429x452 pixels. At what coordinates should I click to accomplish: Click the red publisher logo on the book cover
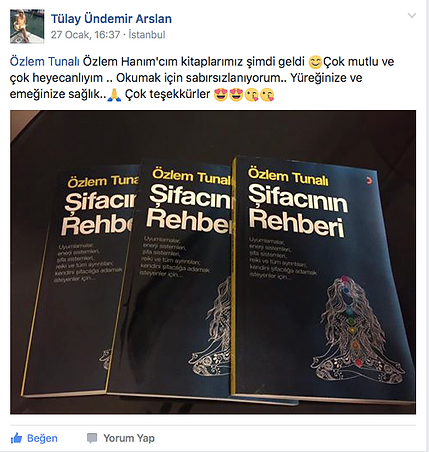369,180
